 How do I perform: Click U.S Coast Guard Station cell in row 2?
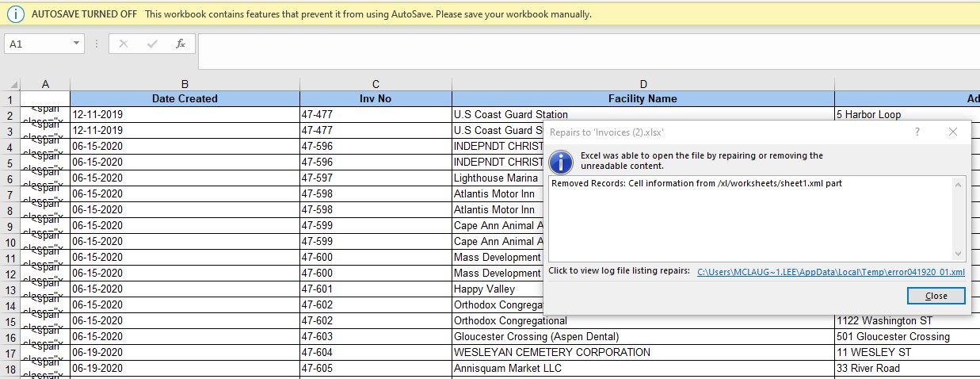pos(643,114)
